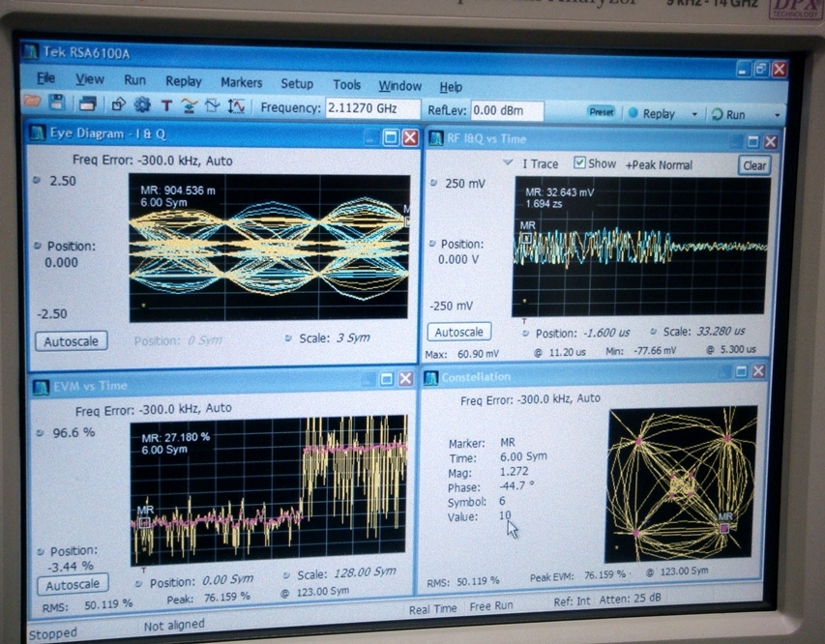Image resolution: width=825 pixels, height=644 pixels.
Task: Click the RF I&Q vs Time title icon
Action: pos(436,138)
